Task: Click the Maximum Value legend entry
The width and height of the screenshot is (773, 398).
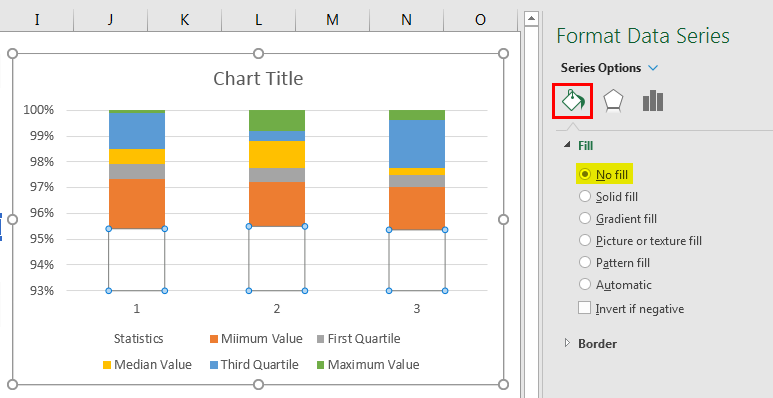Action: pos(368,364)
